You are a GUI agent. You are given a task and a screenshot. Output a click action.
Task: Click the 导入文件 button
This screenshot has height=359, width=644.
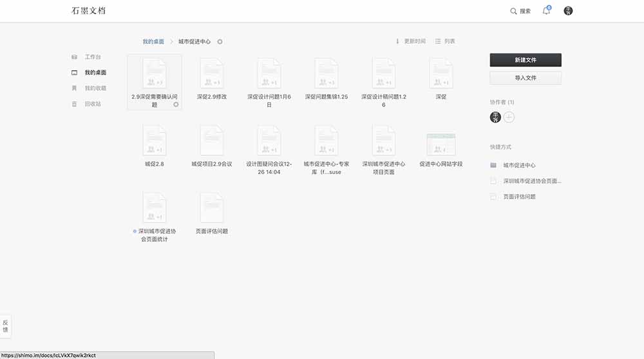tap(526, 78)
